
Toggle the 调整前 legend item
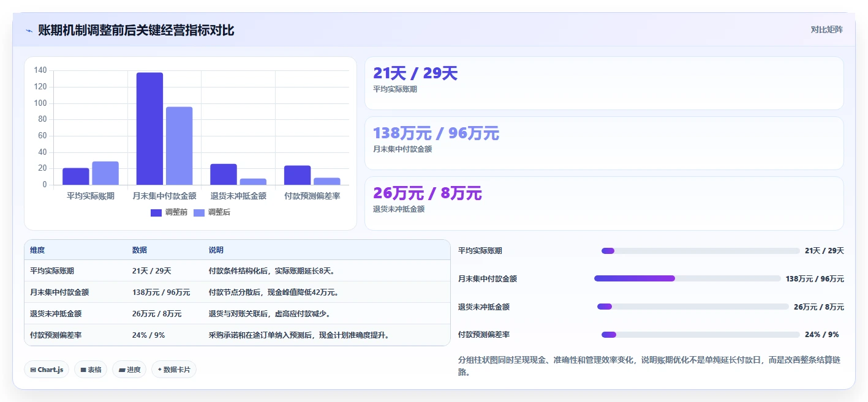coord(169,212)
